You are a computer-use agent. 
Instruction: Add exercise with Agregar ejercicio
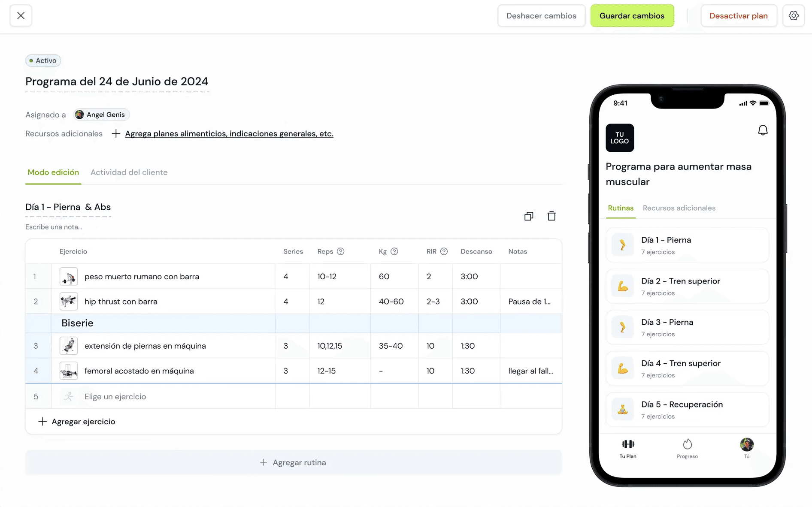76,421
